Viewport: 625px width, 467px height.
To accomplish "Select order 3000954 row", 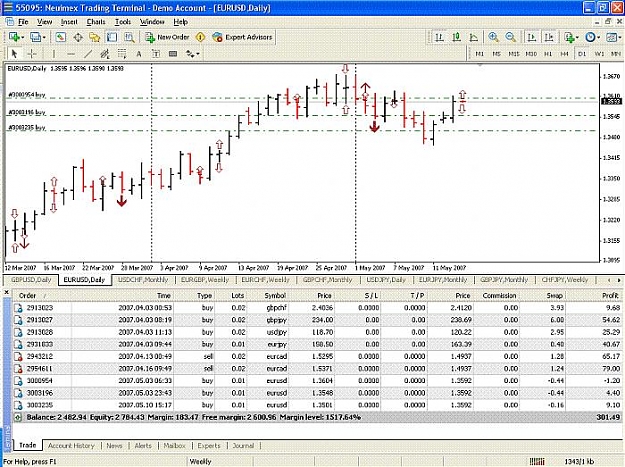I will tap(317, 381).
